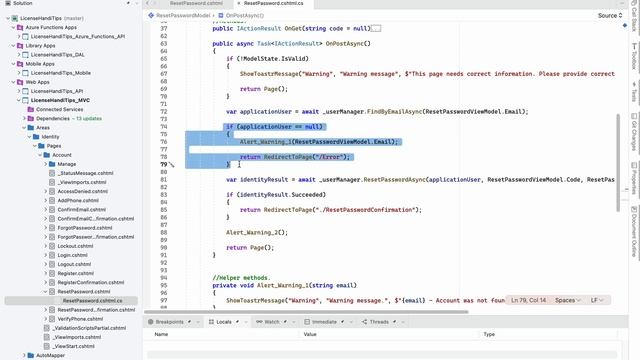Image resolution: width=640 pixels, height=360 pixels.
Task: Collapse the Identity folder
Action: tap(29, 137)
